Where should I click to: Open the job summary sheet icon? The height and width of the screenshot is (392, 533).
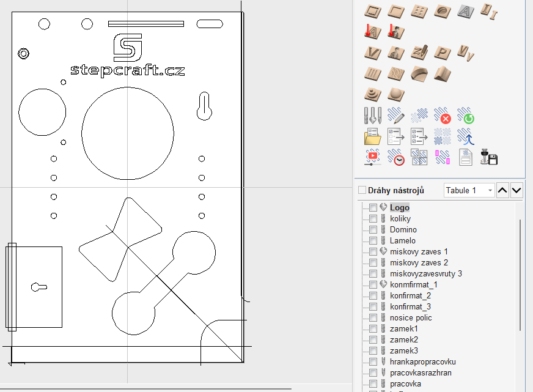(x=466, y=157)
